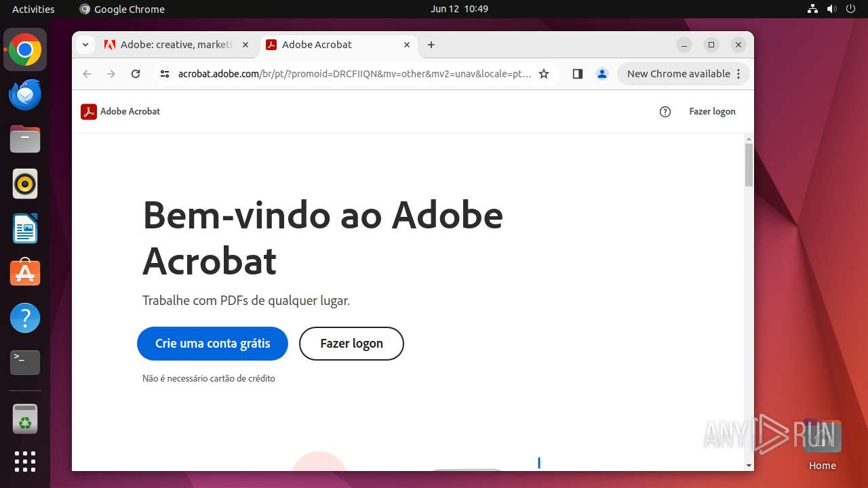Viewport: 868px width, 488px height.
Task: Close the Chrome window
Action: pyautogui.click(x=738, y=45)
